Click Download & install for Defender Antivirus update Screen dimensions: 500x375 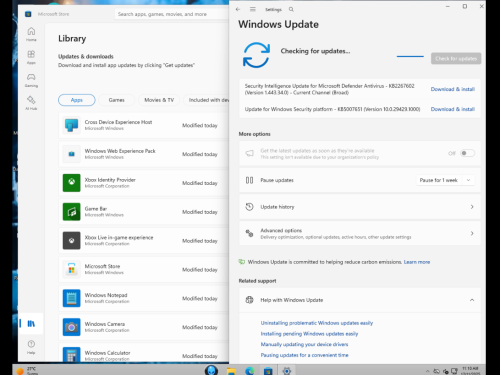tap(453, 89)
